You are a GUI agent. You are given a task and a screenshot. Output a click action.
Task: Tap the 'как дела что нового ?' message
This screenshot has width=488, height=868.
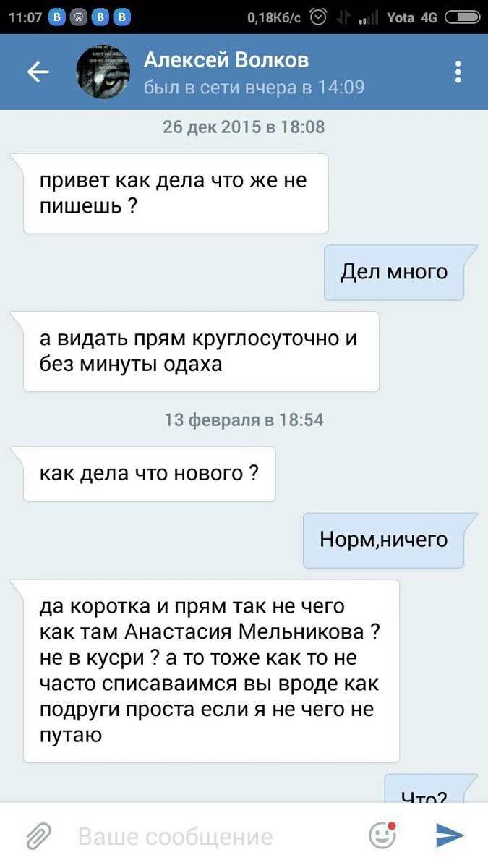(150, 474)
